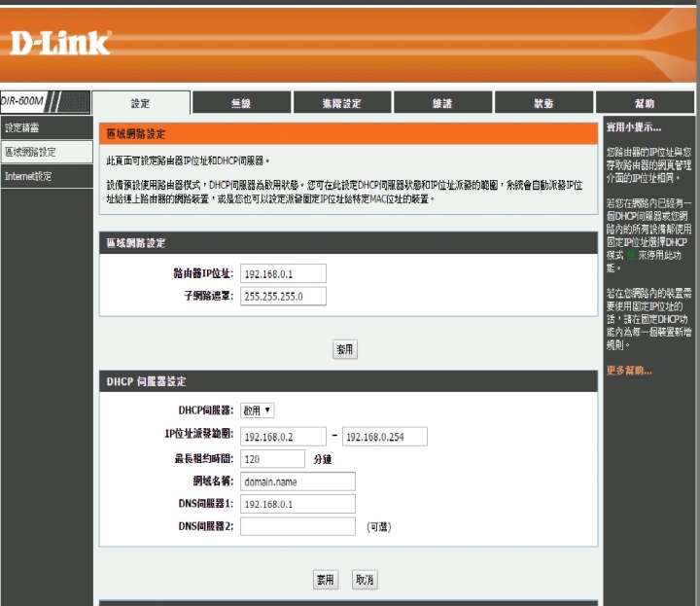Open the DHCP伺服器 啟用 dropdown
The image size is (700, 606).
point(257,410)
